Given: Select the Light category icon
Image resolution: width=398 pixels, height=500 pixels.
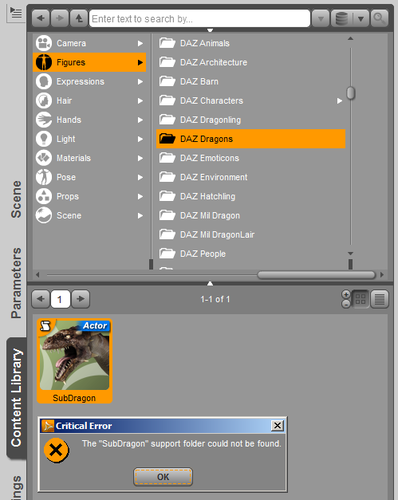Looking at the screenshot, I should pyautogui.click(x=44, y=139).
